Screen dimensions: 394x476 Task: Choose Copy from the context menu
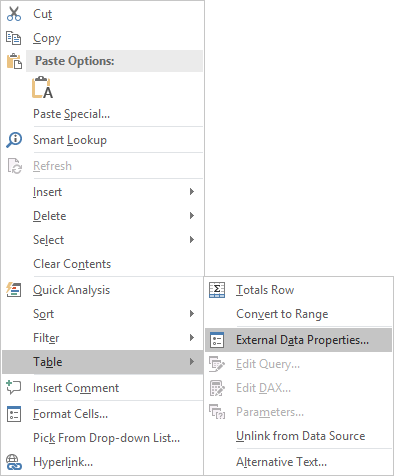pyautogui.click(x=102, y=38)
